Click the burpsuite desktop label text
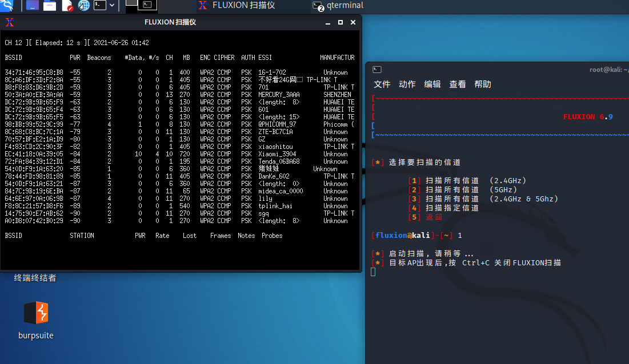The width and height of the screenshot is (629, 364). [35, 335]
